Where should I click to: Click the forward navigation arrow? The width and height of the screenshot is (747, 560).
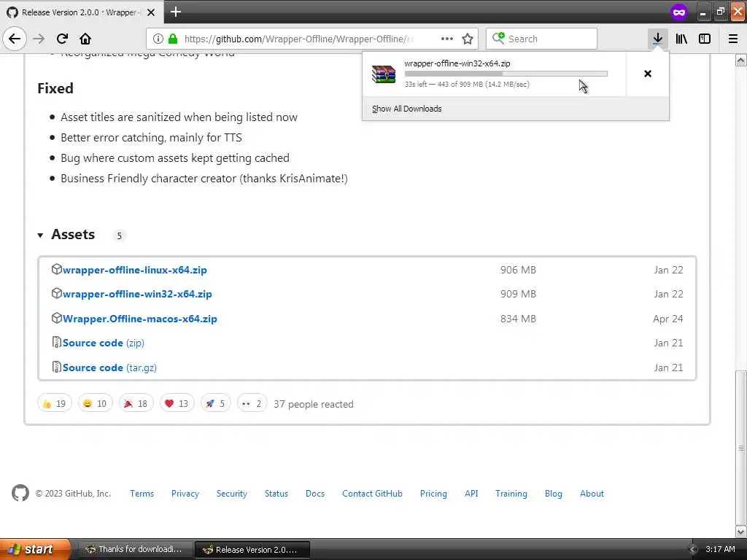coord(39,39)
